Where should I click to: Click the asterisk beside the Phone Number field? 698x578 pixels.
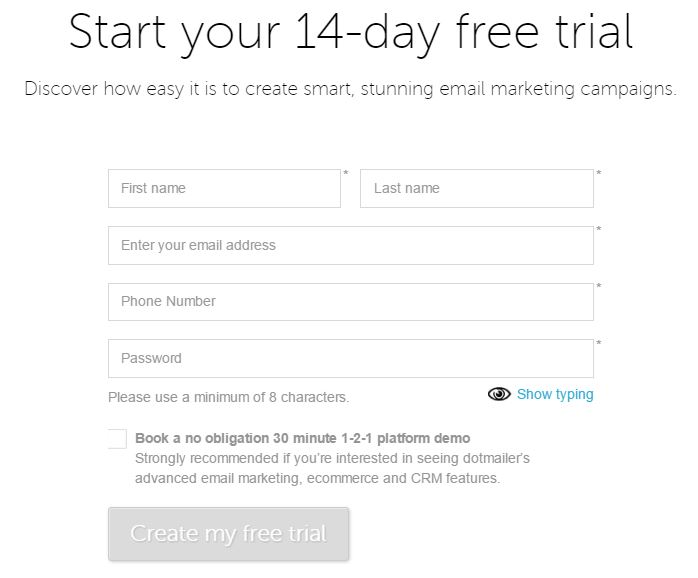[x=599, y=286]
